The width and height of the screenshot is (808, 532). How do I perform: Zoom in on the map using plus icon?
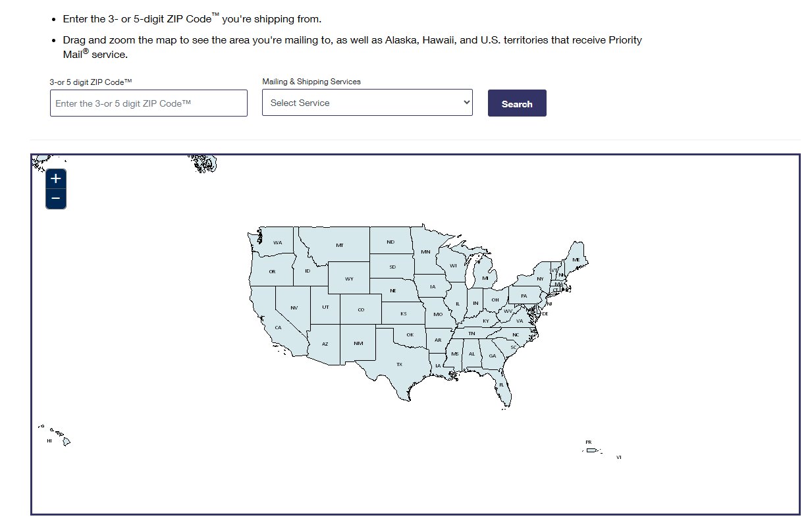pyautogui.click(x=56, y=178)
